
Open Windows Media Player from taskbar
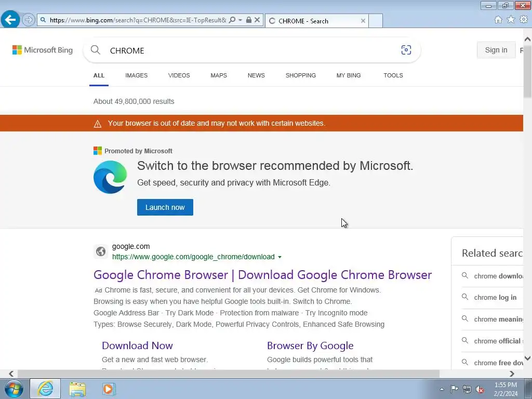point(109,389)
